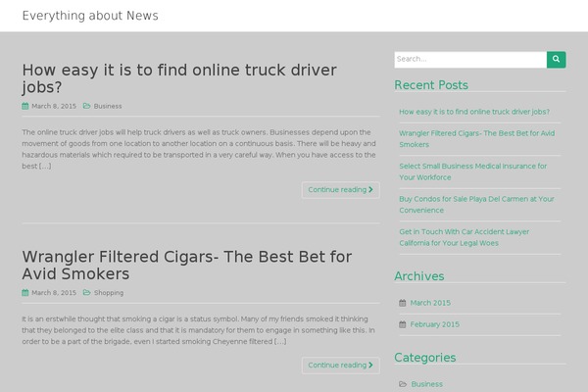Click calendar icon beside Wrangler post date
Screen dimensions: 588x392
pos(25,293)
